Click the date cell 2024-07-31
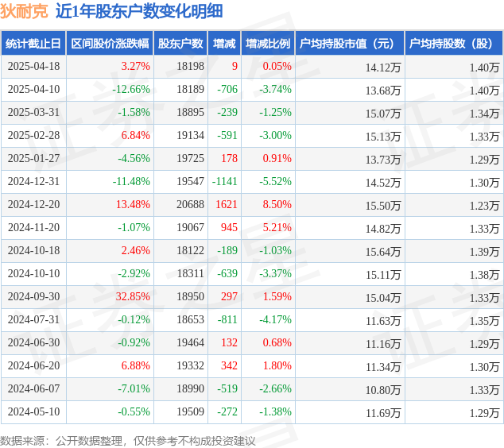 (x=33, y=319)
